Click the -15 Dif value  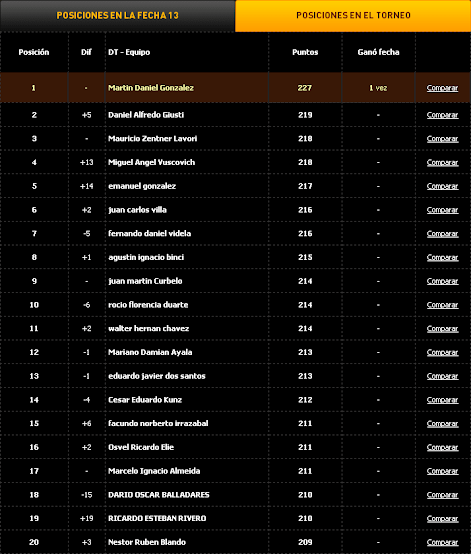pos(87,495)
